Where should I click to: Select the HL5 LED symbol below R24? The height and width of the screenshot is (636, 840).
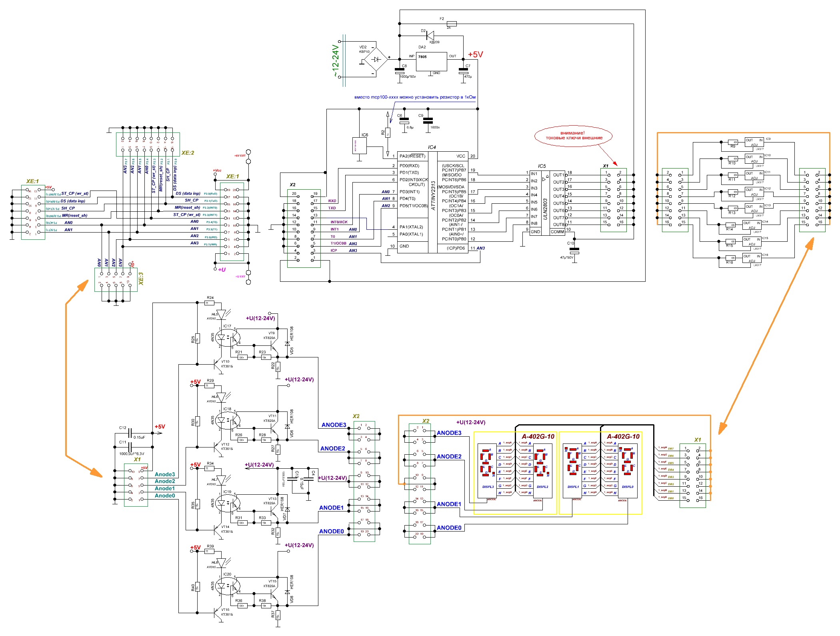point(221,315)
